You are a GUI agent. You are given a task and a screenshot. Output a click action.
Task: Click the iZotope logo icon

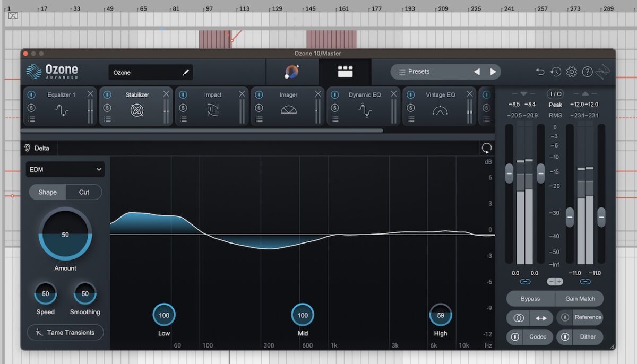pyautogui.click(x=602, y=72)
